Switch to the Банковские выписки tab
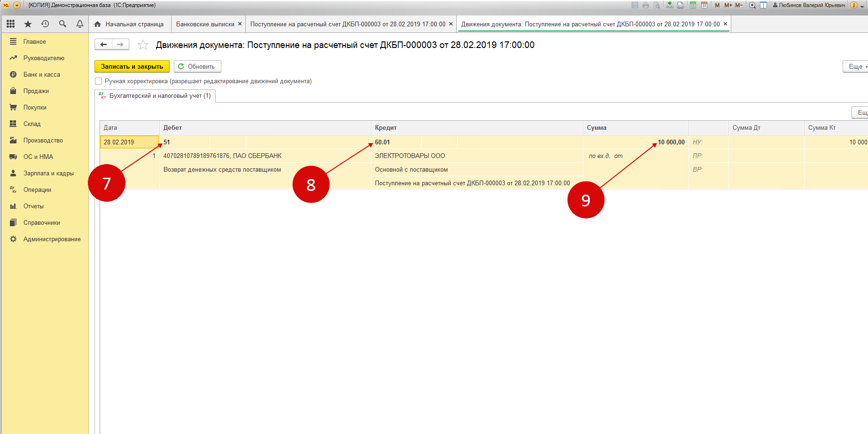Screen dimensions: 868x434 (205, 24)
